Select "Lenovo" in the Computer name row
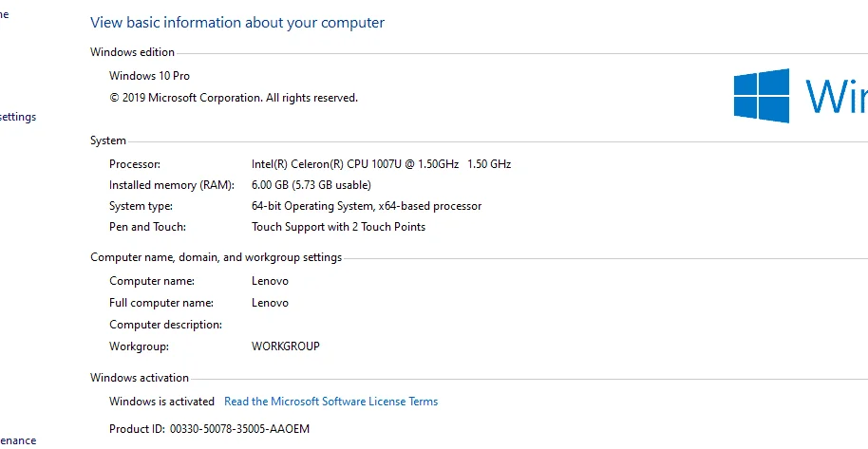The width and height of the screenshot is (868, 449). tap(270, 281)
